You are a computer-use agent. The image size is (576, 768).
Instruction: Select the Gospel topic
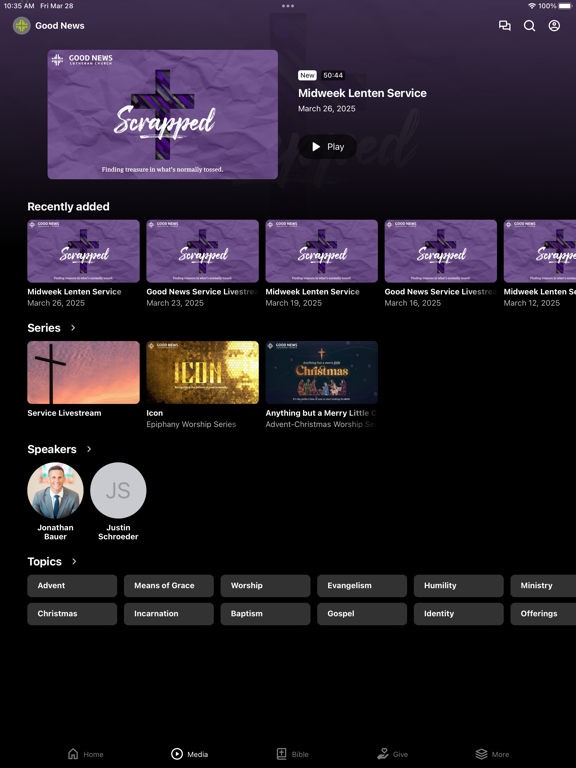362,614
